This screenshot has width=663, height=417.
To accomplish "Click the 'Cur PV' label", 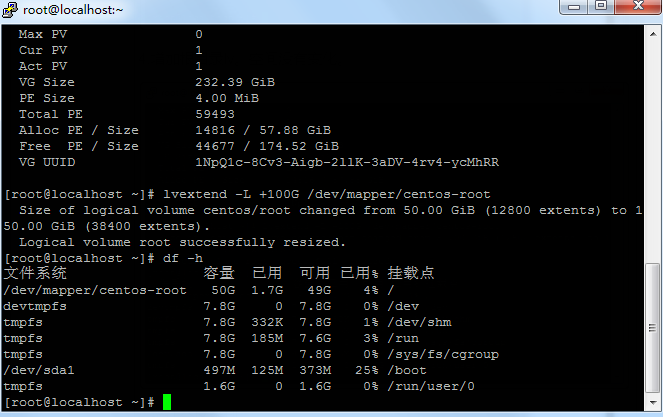I will 43,50.
